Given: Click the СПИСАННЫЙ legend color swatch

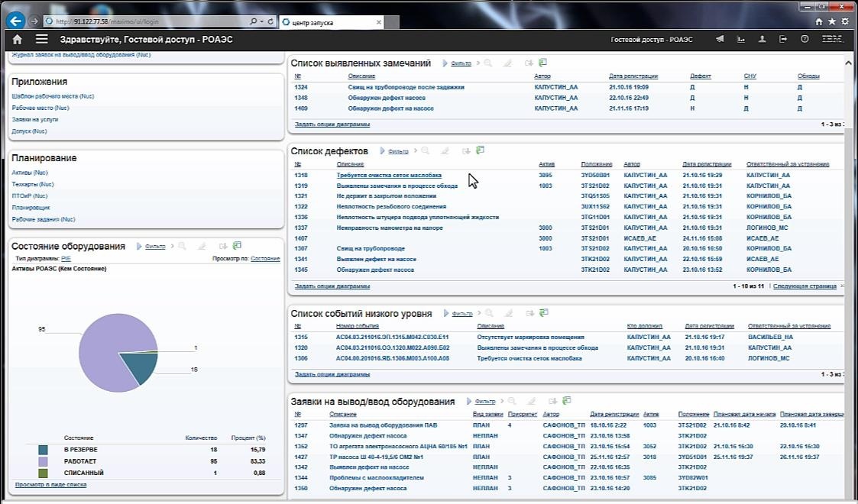Looking at the screenshot, I should pos(43,473).
